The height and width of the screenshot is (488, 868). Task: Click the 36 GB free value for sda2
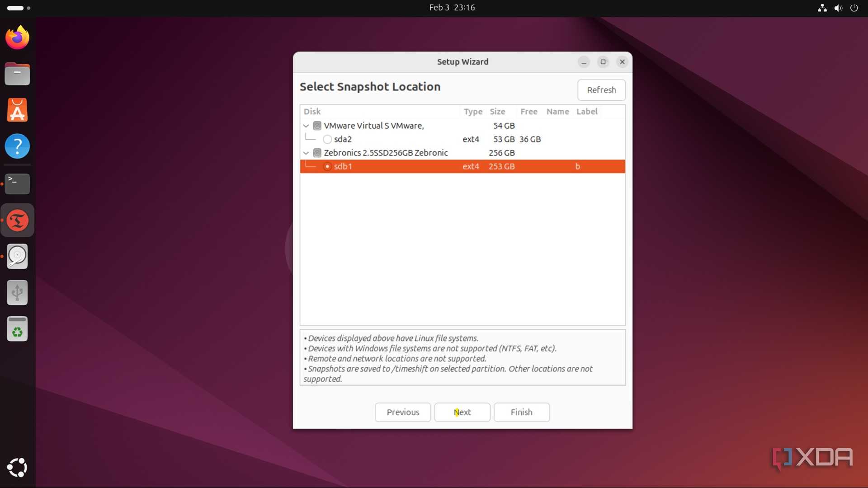530,139
